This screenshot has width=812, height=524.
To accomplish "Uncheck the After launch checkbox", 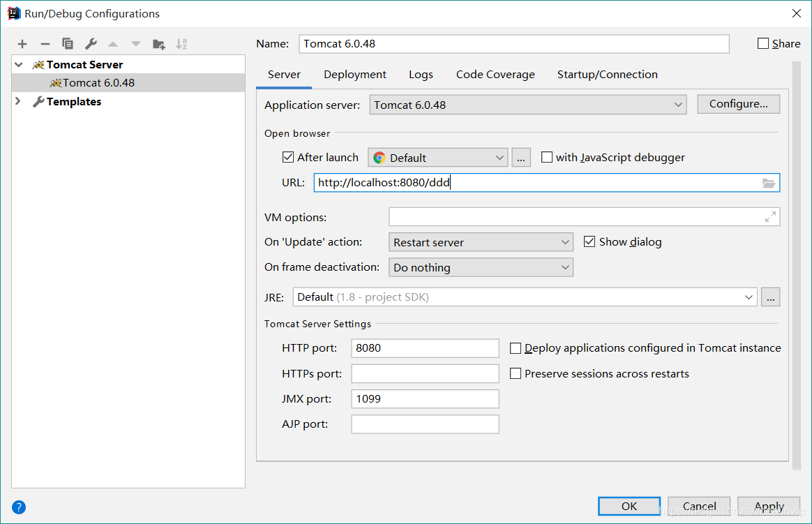I will [x=288, y=157].
